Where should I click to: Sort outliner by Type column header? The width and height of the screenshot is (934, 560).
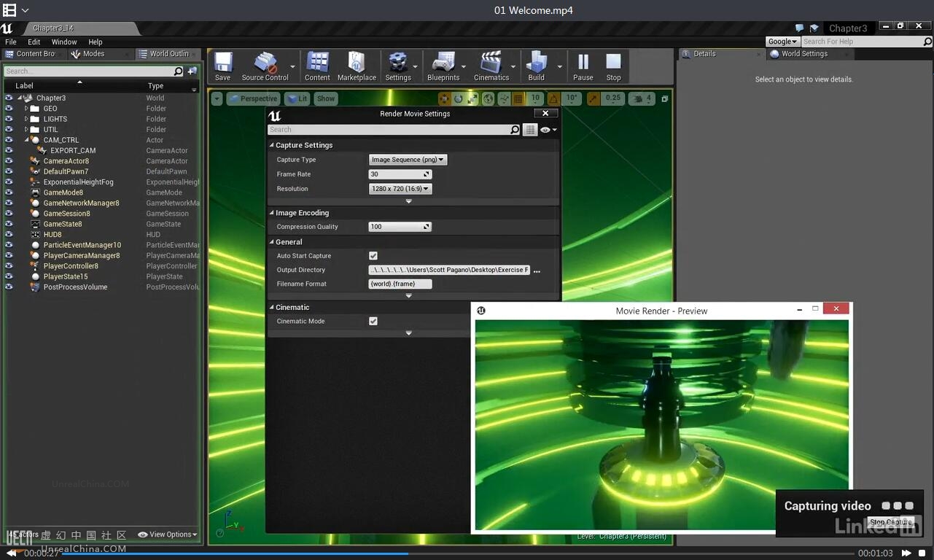point(155,86)
